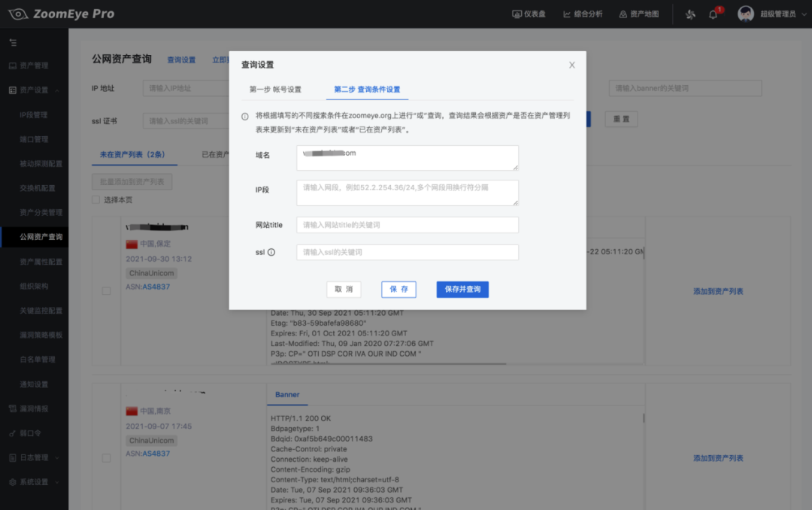Focus the ssl 证书 field on the query page
Image resolution: width=812 pixels, height=510 pixels.
[x=186, y=121]
